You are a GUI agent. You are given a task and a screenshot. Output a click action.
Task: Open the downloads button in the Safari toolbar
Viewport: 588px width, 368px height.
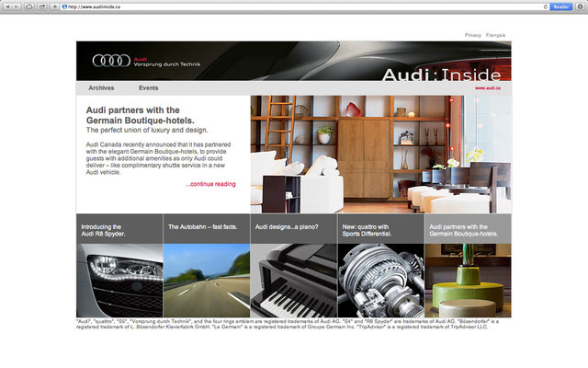pos(581,6)
